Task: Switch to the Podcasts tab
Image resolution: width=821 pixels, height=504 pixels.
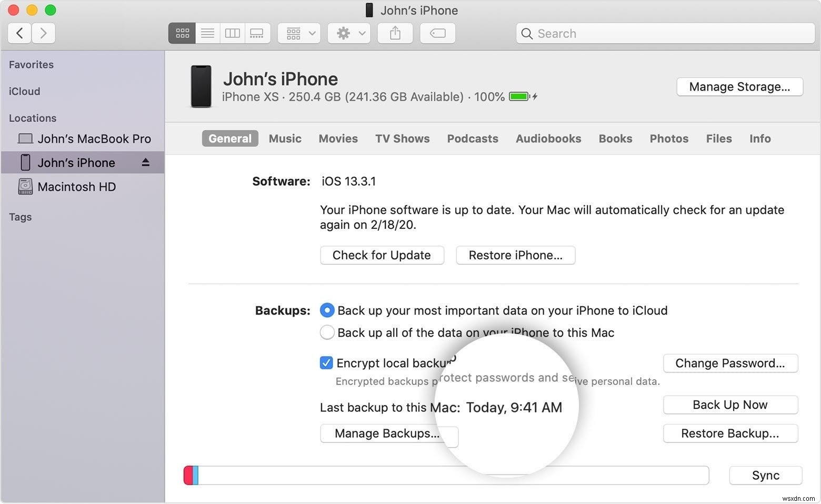Action: click(x=472, y=138)
